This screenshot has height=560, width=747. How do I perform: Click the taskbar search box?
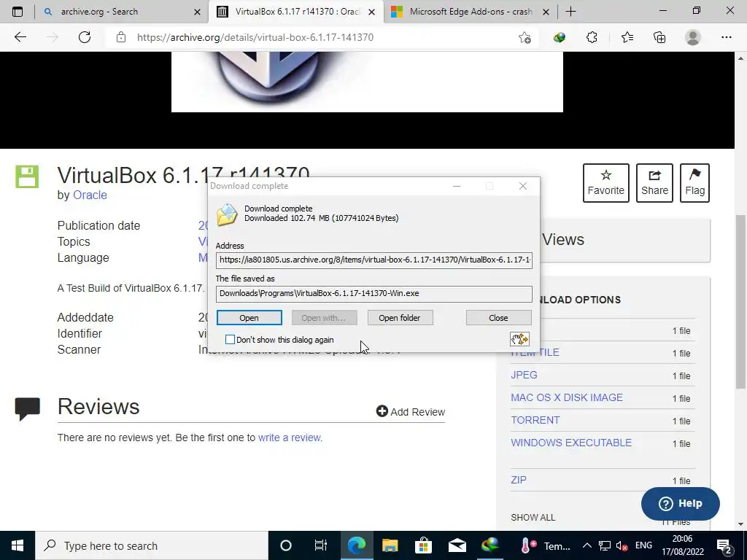152,545
